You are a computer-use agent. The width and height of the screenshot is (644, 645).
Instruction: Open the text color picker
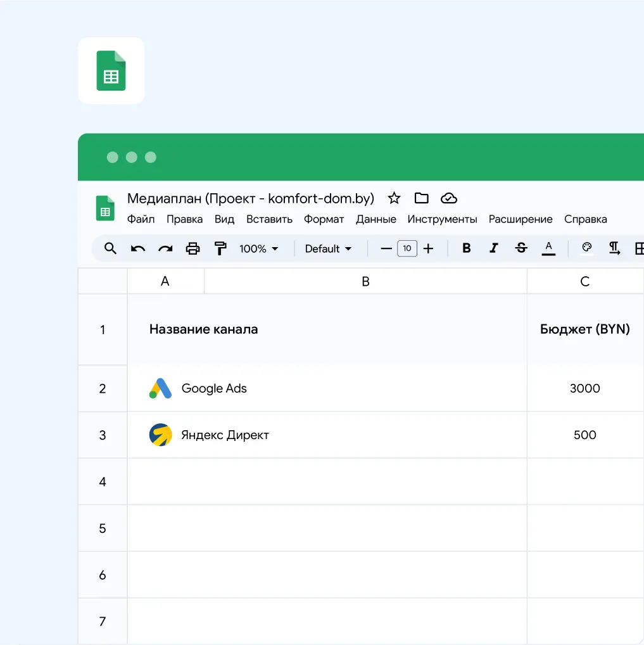pos(548,248)
